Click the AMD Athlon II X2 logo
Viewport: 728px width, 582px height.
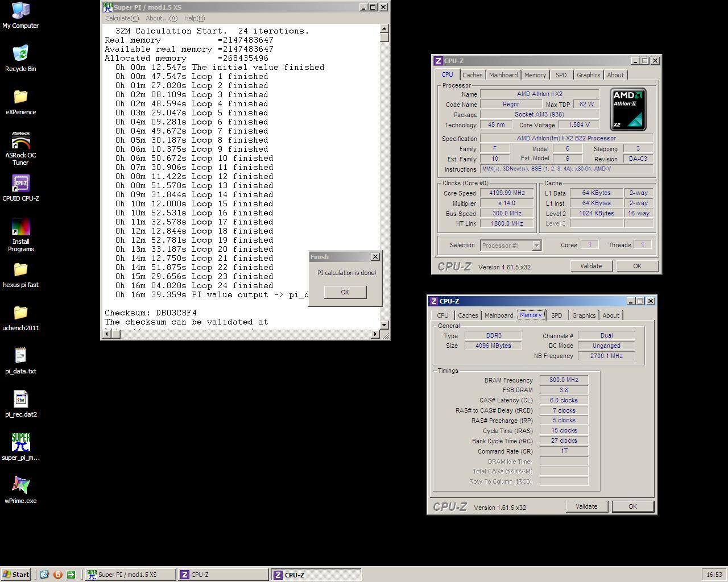click(628, 109)
